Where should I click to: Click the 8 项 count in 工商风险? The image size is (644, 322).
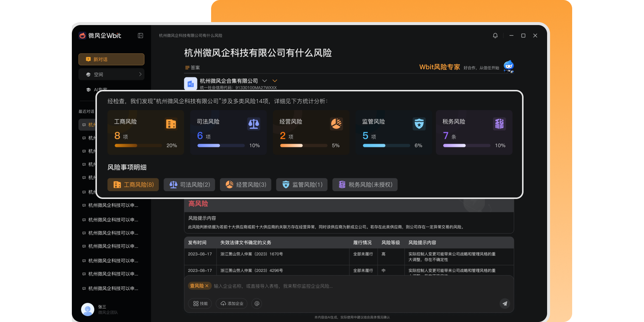click(121, 136)
